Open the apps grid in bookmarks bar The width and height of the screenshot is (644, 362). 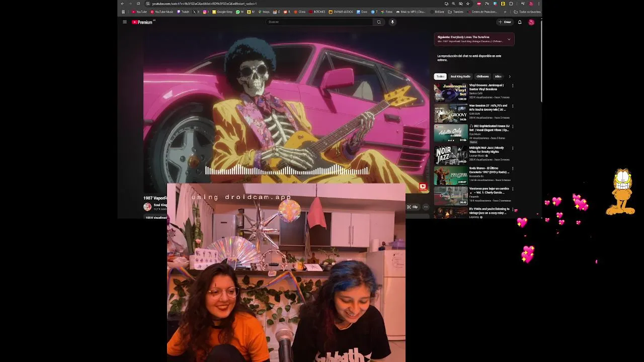click(x=123, y=12)
